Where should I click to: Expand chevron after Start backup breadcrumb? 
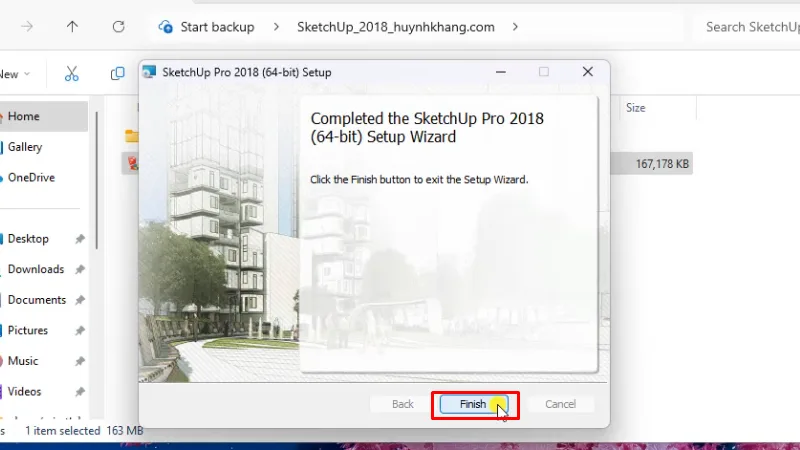(276, 27)
